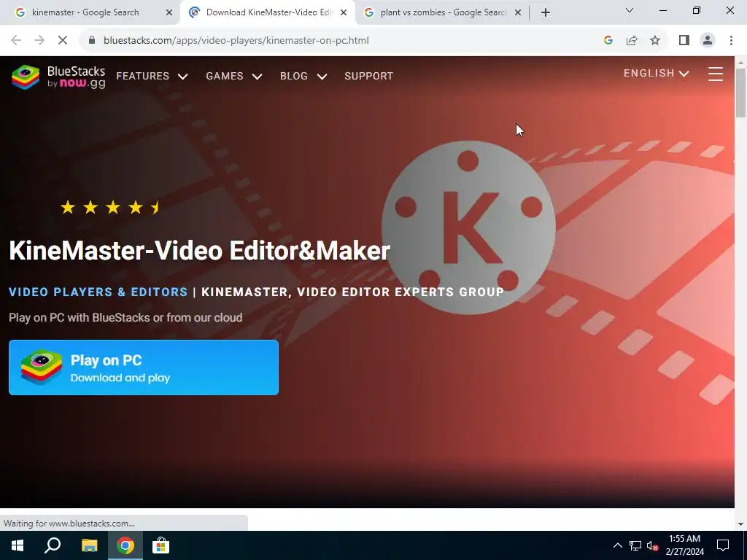
Task: Click Chrome icon in taskbar
Action: pyautogui.click(x=125, y=545)
